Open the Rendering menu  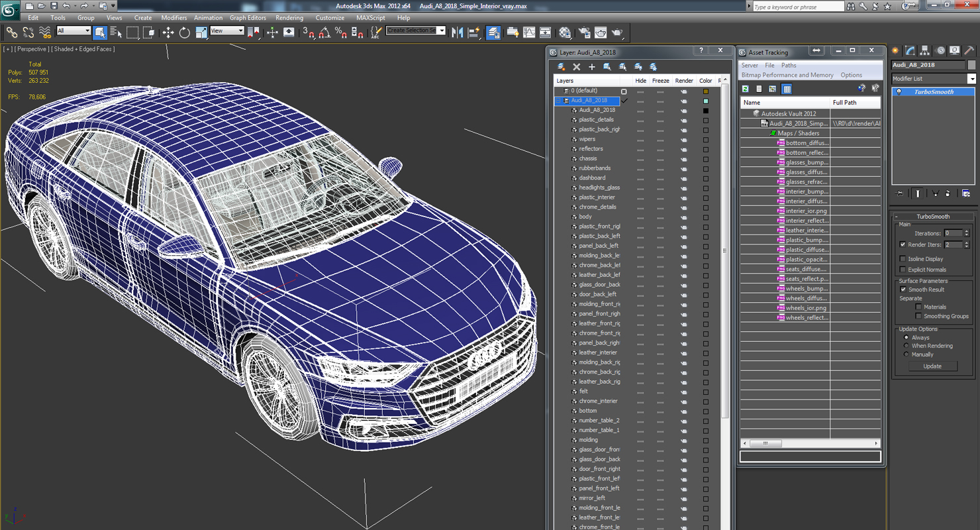tap(289, 18)
